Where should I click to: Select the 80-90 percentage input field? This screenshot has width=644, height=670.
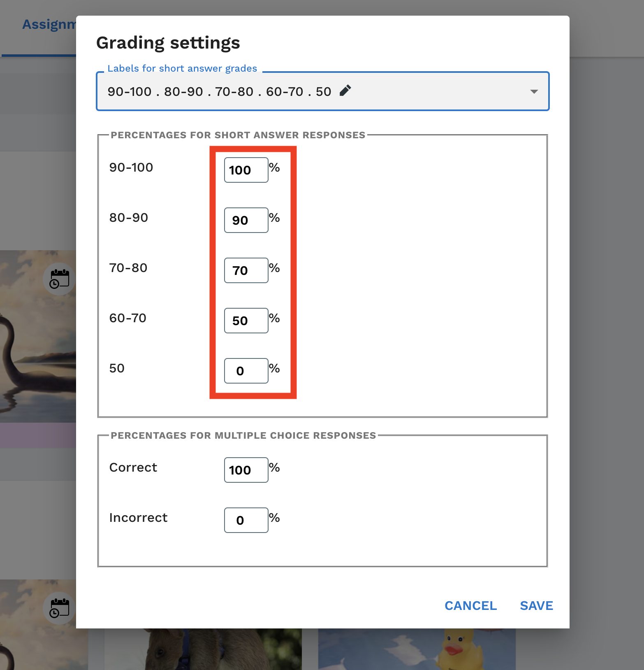246,220
